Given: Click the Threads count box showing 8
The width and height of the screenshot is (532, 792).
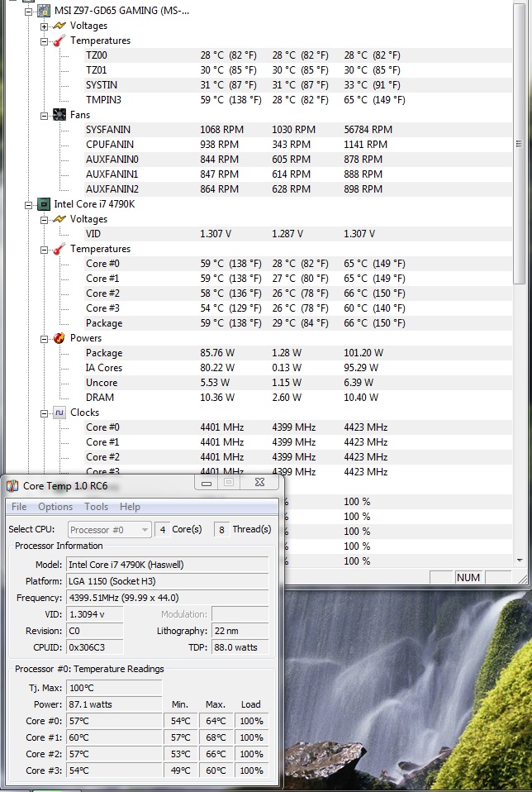Looking at the screenshot, I should (x=221, y=529).
